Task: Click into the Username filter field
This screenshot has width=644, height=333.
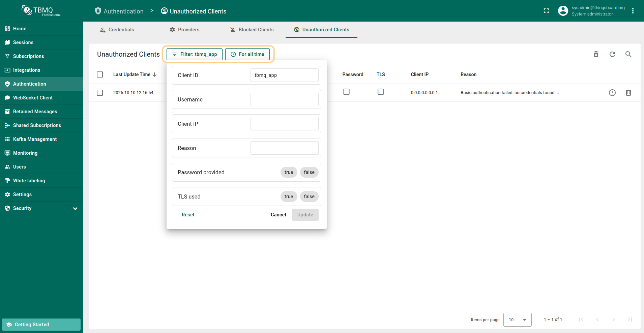Action: coord(284,99)
